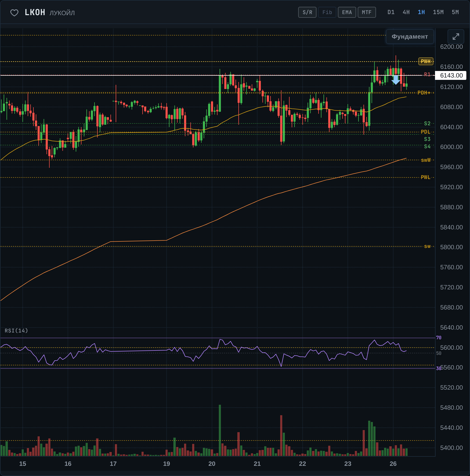Click the PWH level label

point(426,61)
